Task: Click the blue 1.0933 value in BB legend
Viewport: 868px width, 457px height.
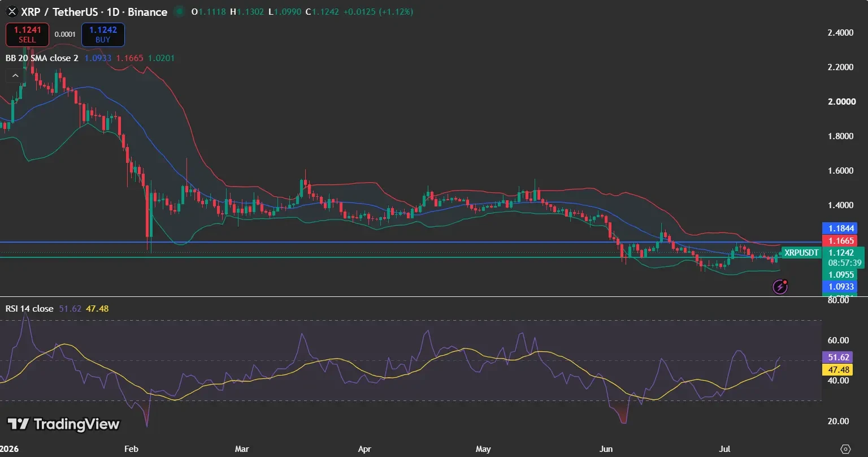Action: coord(98,58)
